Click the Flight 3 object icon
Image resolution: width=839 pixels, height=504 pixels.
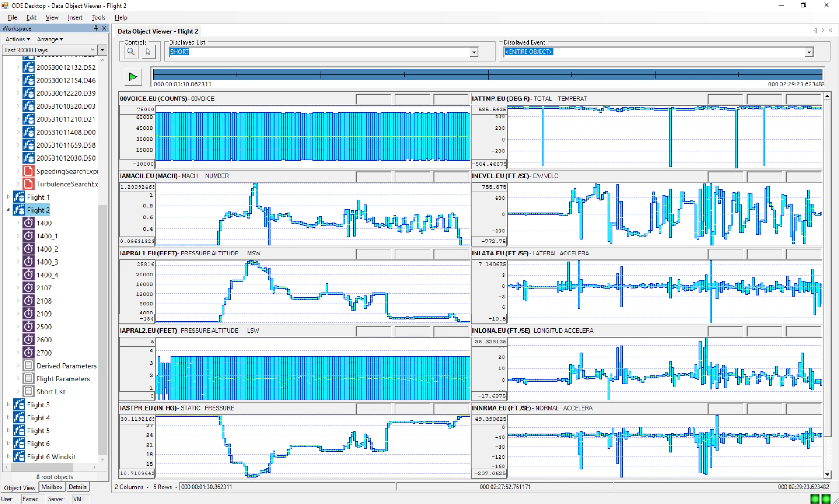pos(19,404)
